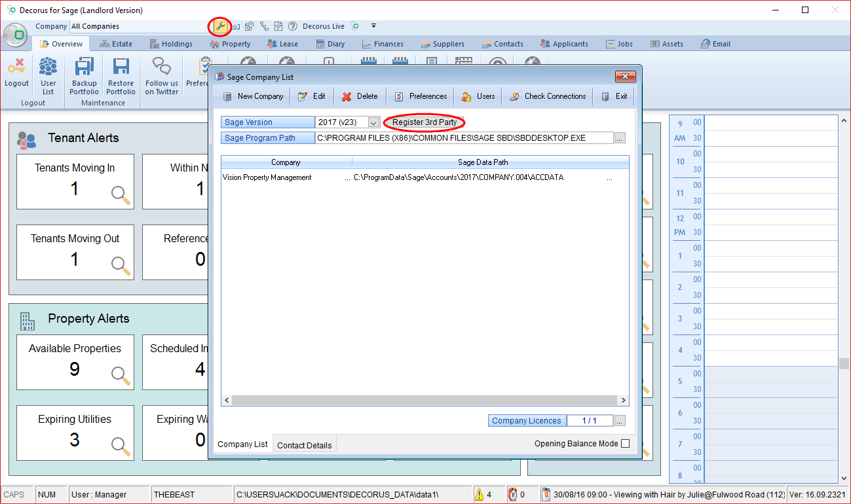Click the diary vertical scrollbar thumb
The image size is (851, 504).
[x=844, y=364]
